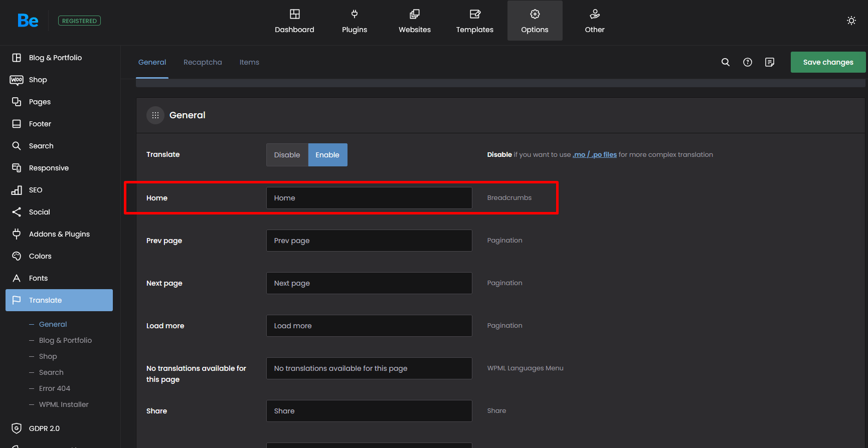
Task: Select Translate in the sidebar
Action: pyautogui.click(x=59, y=300)
